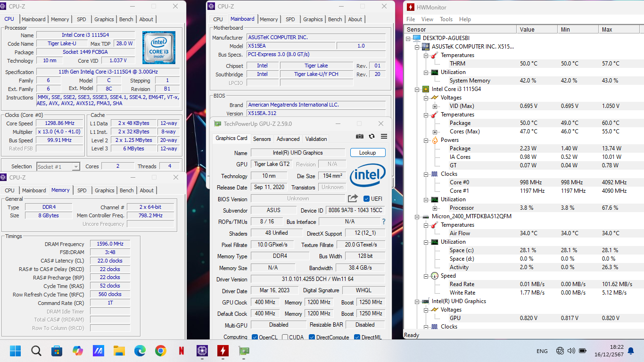The width and height of the screenshot is (644, 362).
Task: Toggle the OpenCL checkbox
Action: (255, 337)
